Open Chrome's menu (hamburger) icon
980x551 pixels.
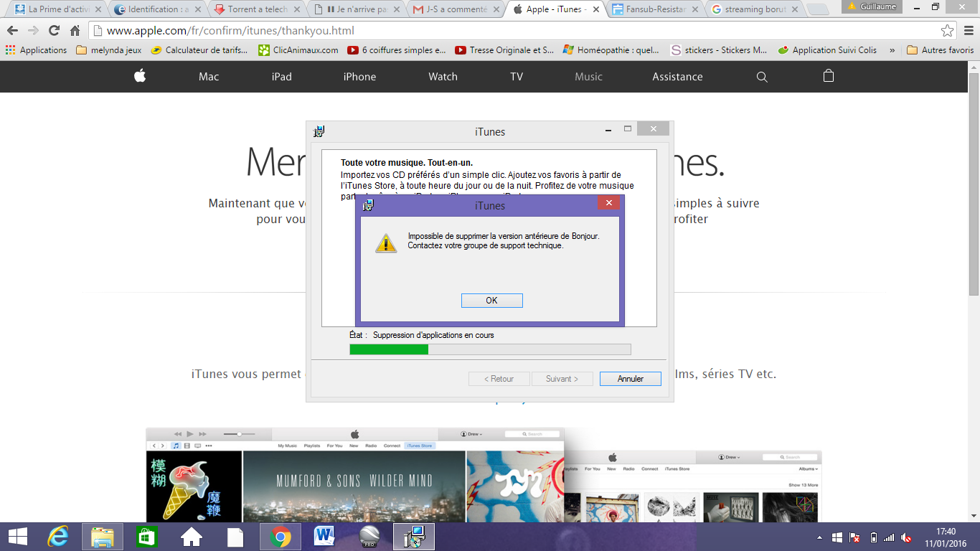tap(969, 31)
